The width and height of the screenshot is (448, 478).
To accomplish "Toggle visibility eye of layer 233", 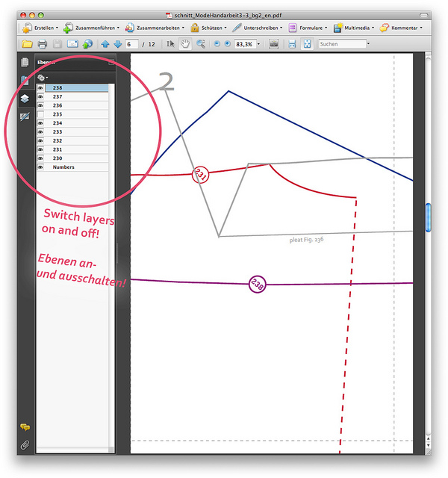I will 40,132.
